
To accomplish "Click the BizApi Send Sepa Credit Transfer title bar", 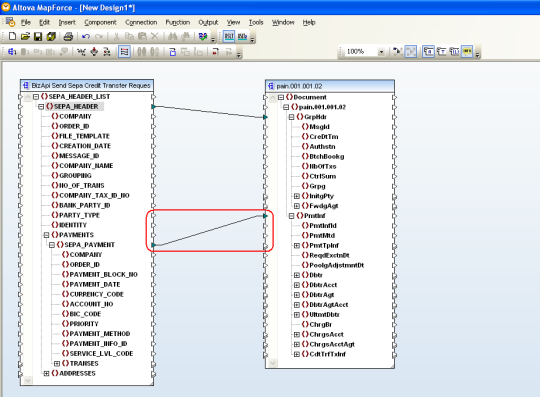I will 87,85.
